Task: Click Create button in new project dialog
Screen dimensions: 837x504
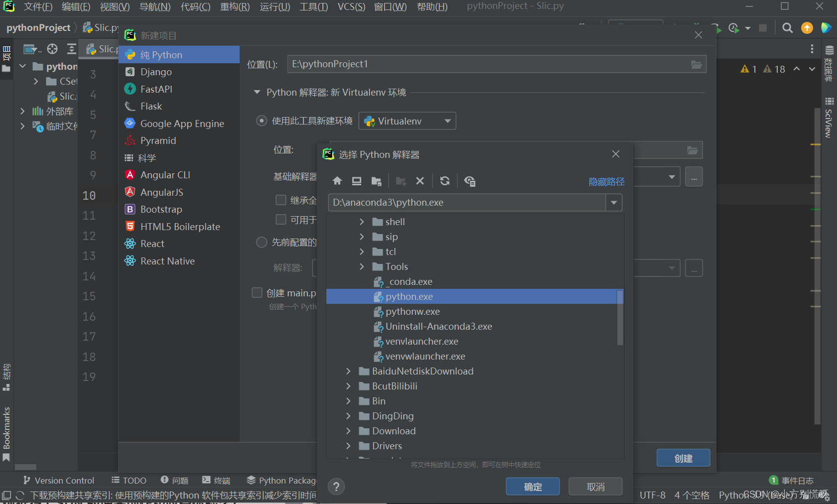Action: (x=683, y=458)
